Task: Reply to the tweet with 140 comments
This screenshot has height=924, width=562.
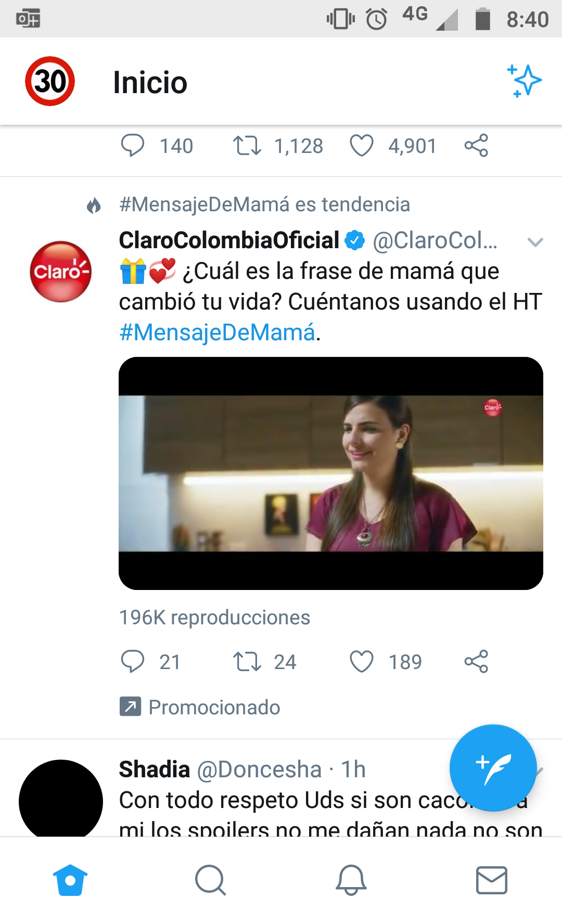Action: [133, 146]
